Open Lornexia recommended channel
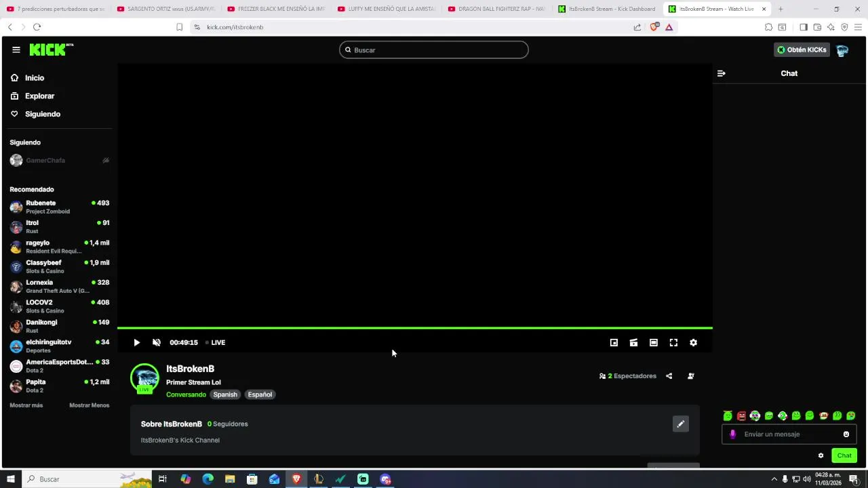 point(60,286)
